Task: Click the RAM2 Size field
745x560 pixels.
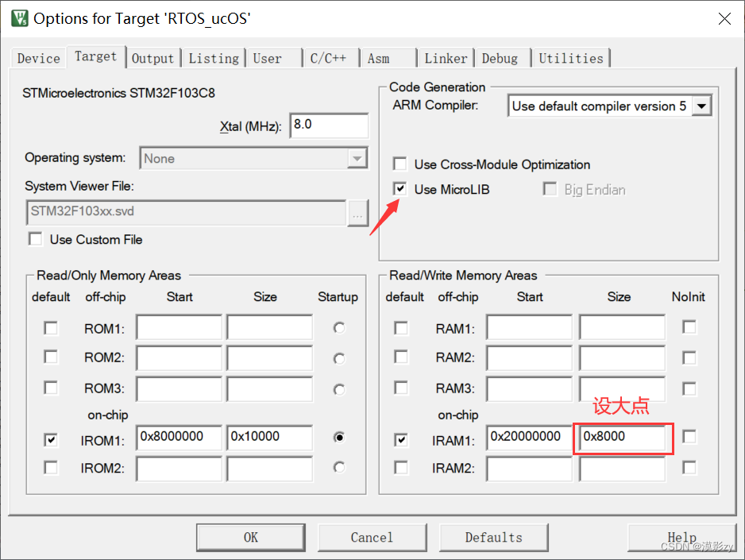Action: pos(622,357)
